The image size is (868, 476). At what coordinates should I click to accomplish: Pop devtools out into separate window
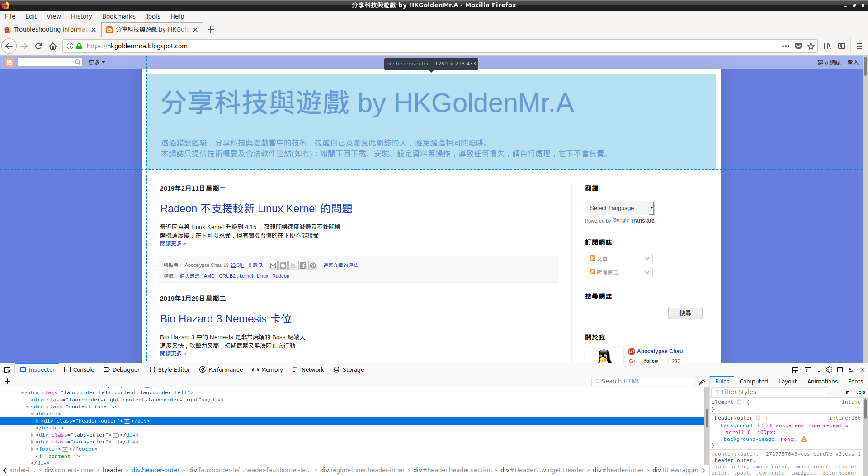(x=852, y=369)
